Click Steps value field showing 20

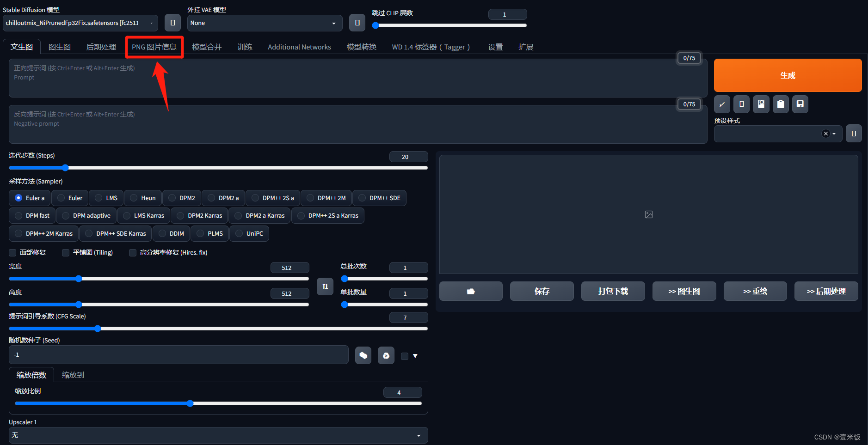[x=408, y=157]
